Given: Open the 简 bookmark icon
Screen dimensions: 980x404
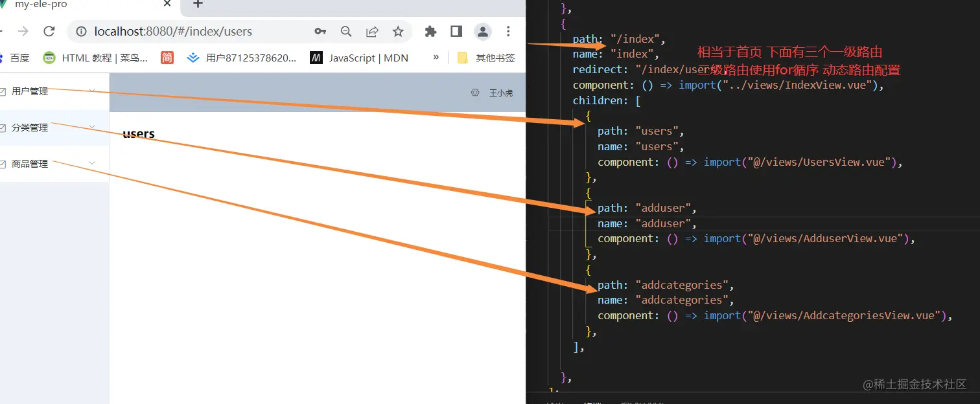Looking at the screenshot, I should [167, 58].
